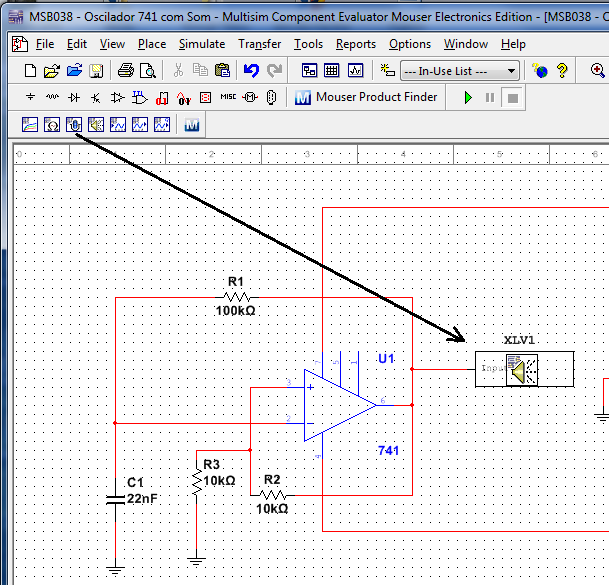Zoom in with the magnifier icon
The image size is (609, 585).
(597, 71)
